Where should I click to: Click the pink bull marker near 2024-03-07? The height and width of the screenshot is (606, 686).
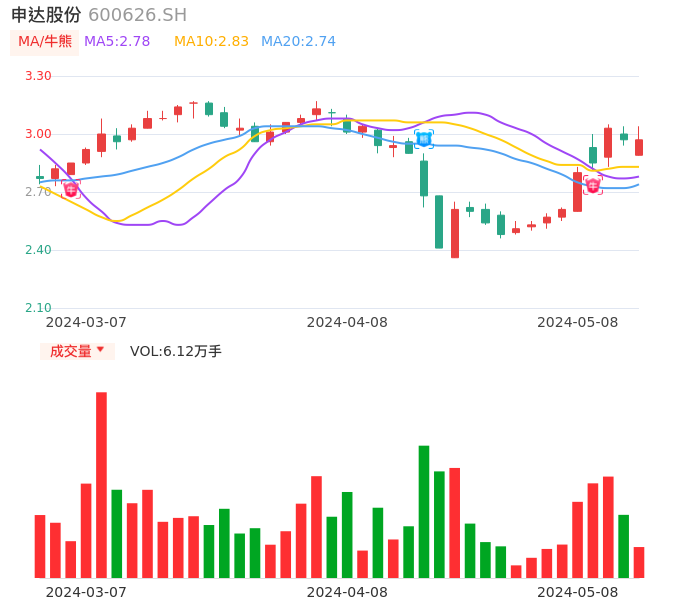coord(71,189)
